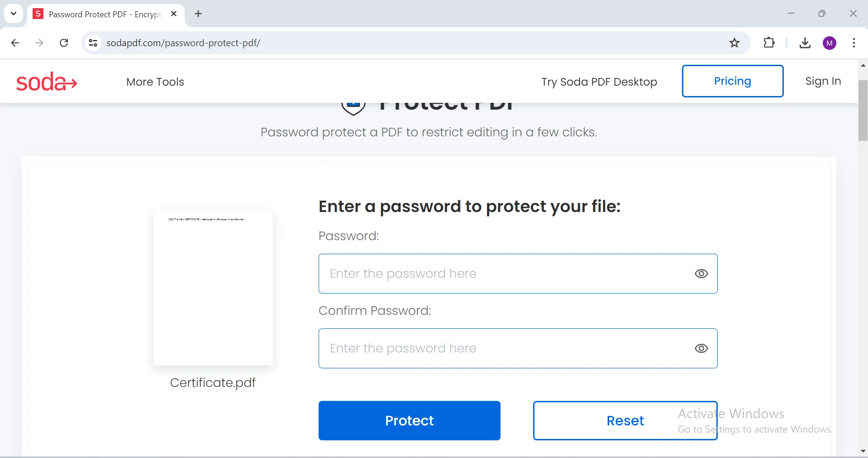This screenshot has height=458, width=868.
Task: Expand the More Tools menu
Action: (155, 82)
